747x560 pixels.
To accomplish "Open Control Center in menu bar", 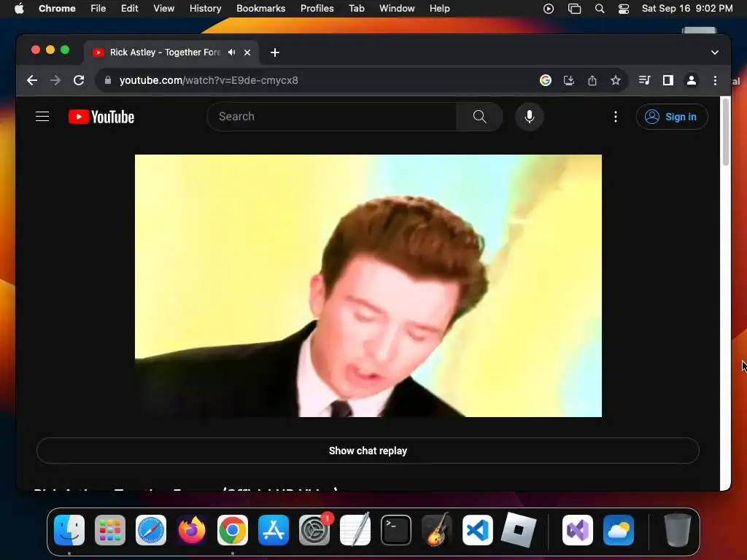I will click(624, 9).
